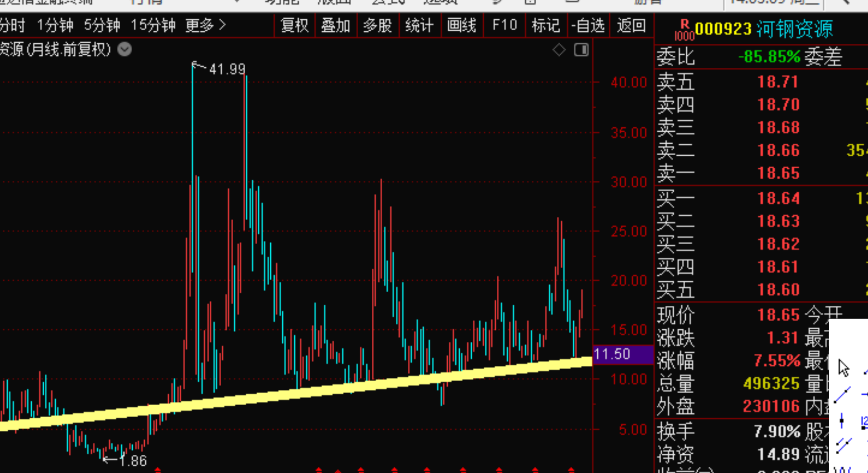Open the dropdown arrow beside 月线前复权
This screenshot has width=868, height=473.
[x=125, y=50]
